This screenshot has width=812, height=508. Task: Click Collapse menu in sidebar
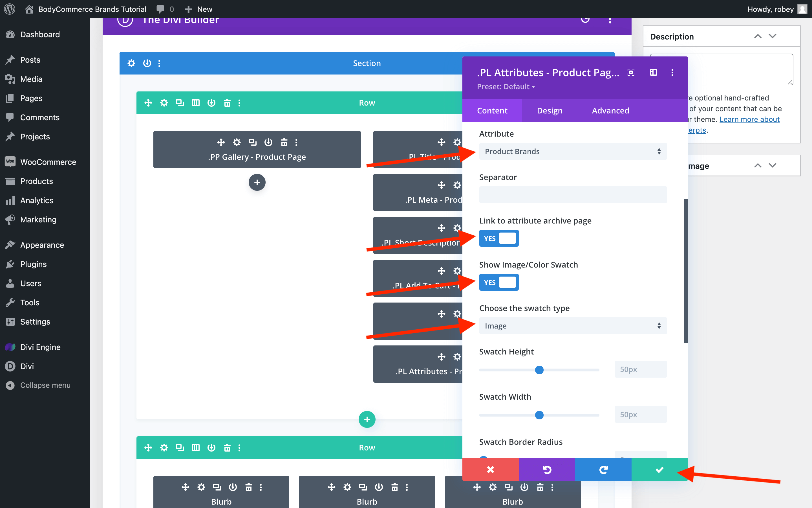45,385
